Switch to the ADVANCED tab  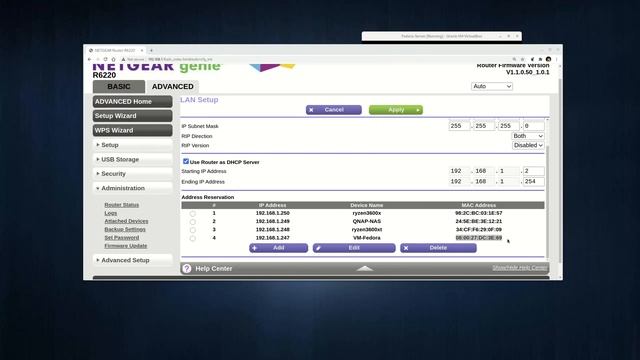point(173,87)
